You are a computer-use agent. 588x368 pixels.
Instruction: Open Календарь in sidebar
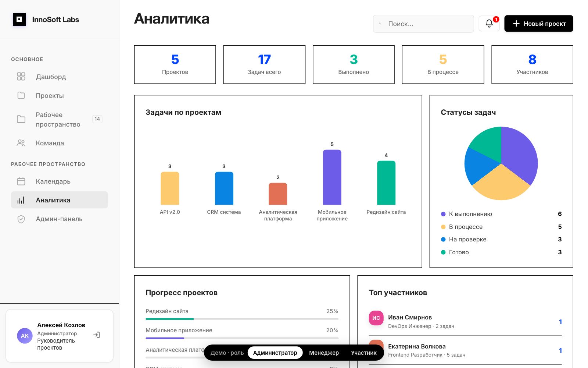tap(60, 181)
